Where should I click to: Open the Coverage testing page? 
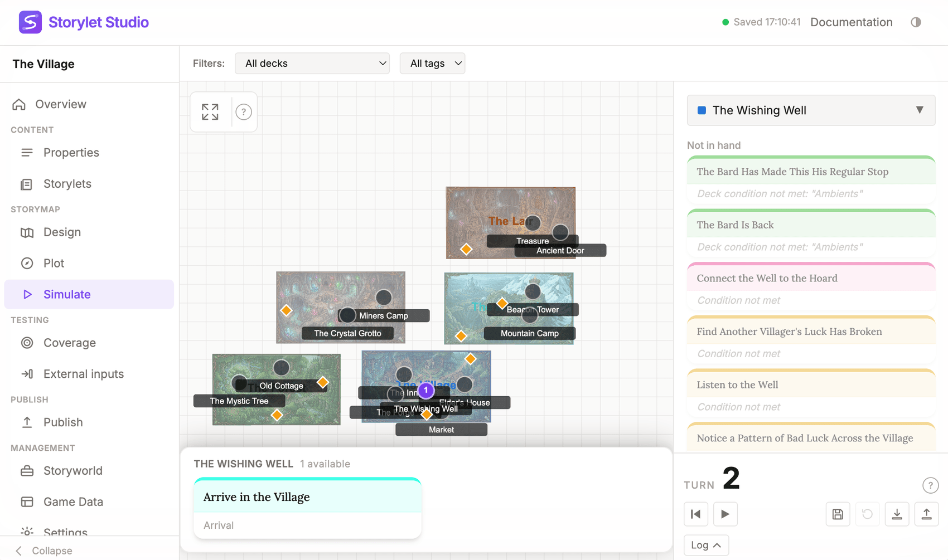89,343
